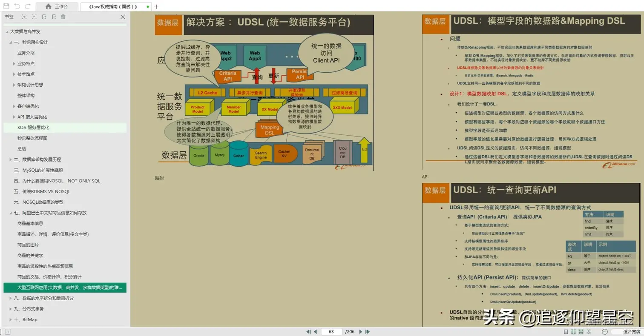Switch to the 《Java权威指南（面试）》 tab

click(112, 6)
